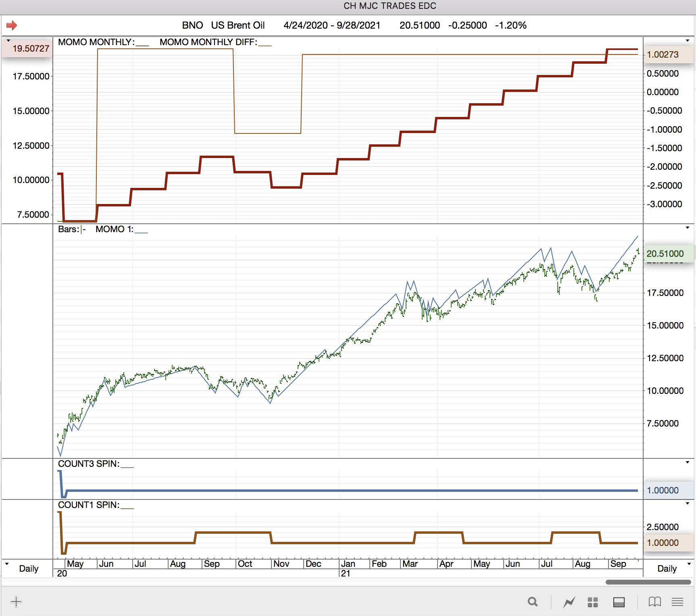Open the MOMO MONTHLY pane right-side dropdown arrow
The width and height of the screenshot is (696, 616).
pos(688,41)
